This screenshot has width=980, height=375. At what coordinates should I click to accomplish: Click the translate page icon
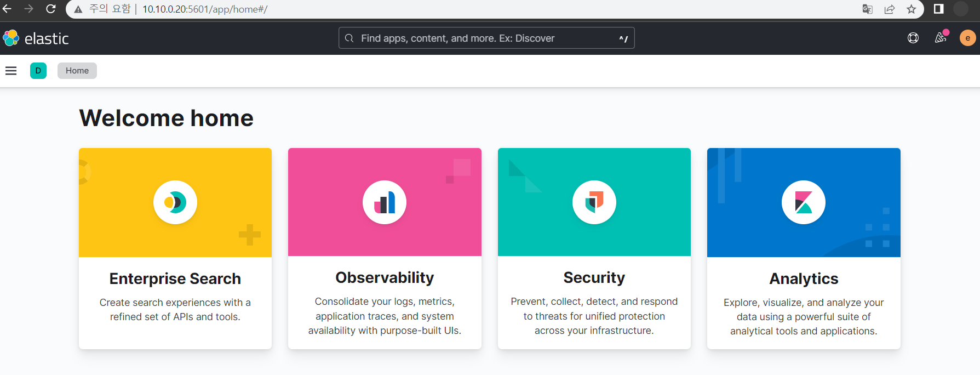click(867, 9)
